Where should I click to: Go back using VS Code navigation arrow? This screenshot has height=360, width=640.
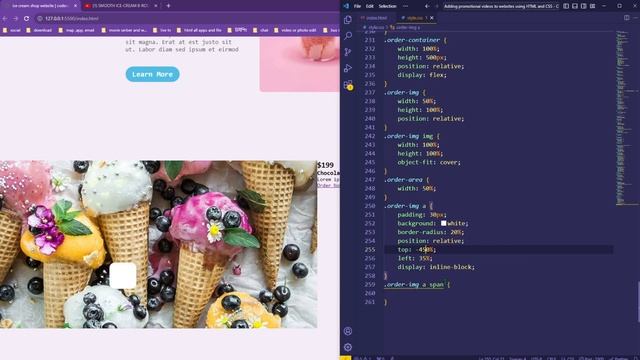427,6
